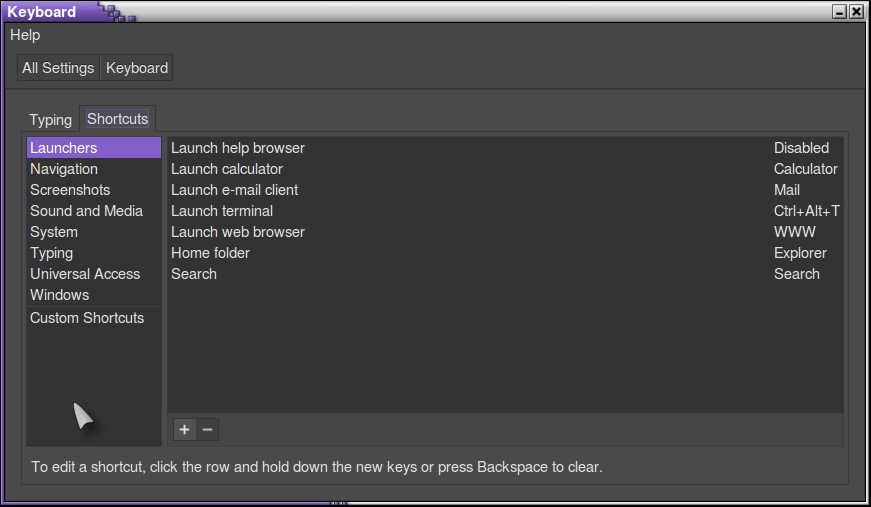The image size is (871, 507).
Task: Switch to the Typing tab
Action: tap(50, 119)
